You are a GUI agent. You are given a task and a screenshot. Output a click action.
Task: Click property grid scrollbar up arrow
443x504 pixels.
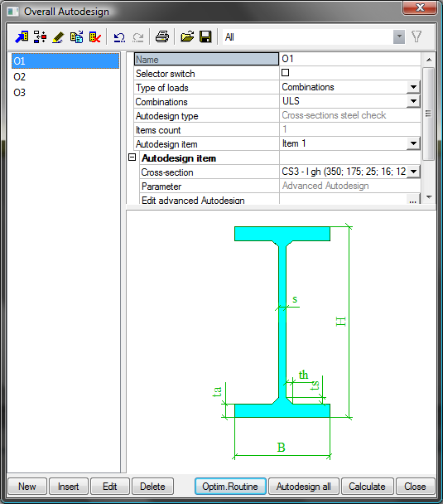[429, 60]
